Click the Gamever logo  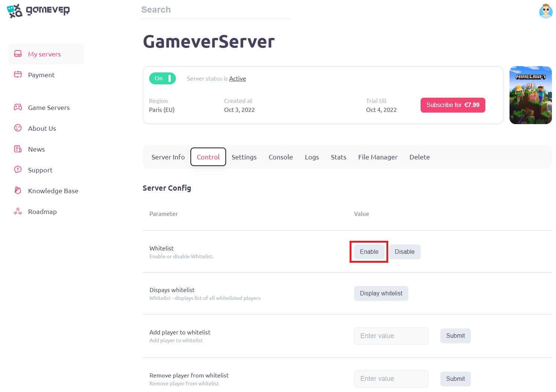point(38,10)
